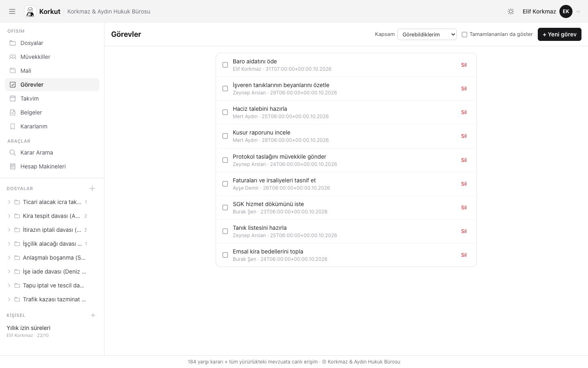This screenshot has height=368, width=588.
Task: Mark 'Haciz talebini hazırla' as done
Action: click(225, 112)
